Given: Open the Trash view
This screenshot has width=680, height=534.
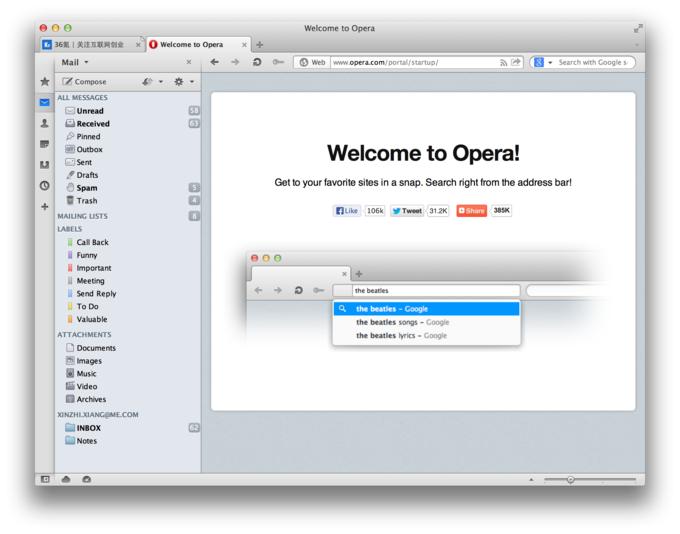Looking at the screenshot, I should click(128, 200).
